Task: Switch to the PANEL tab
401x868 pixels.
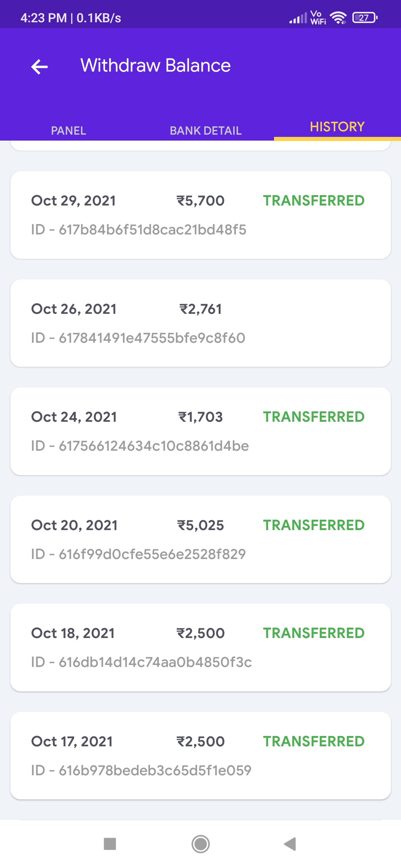Action: point(68,131)
